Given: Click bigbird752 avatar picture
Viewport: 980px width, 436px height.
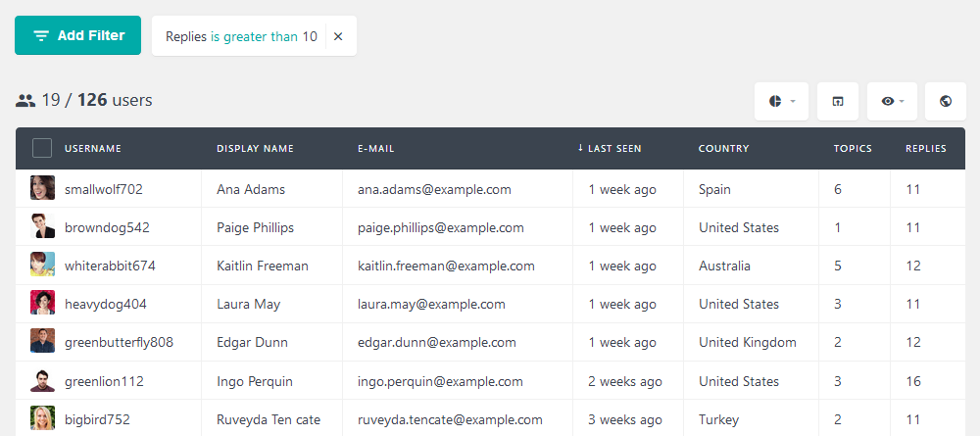Looking at the screenshot, I should pyautogui.click(x=42, y=418).
